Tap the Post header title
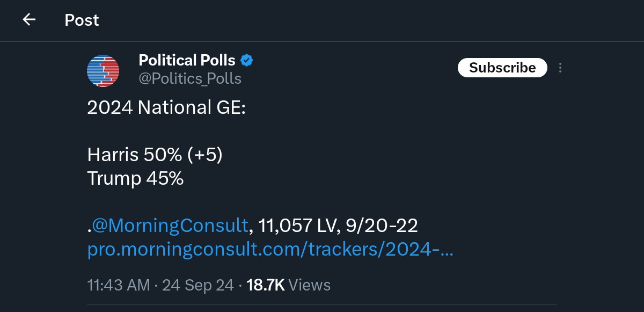 [x=82, y=20]
